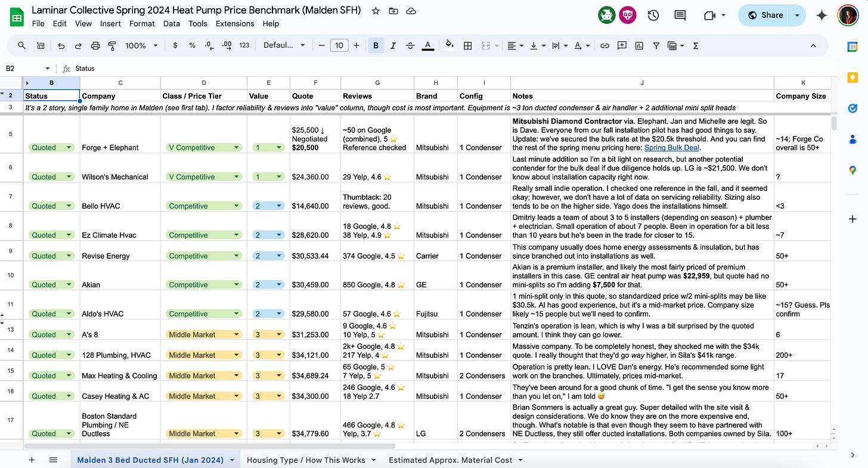Open the fill color bucket
The image size is (868, 468).
[x=449, y=45]
